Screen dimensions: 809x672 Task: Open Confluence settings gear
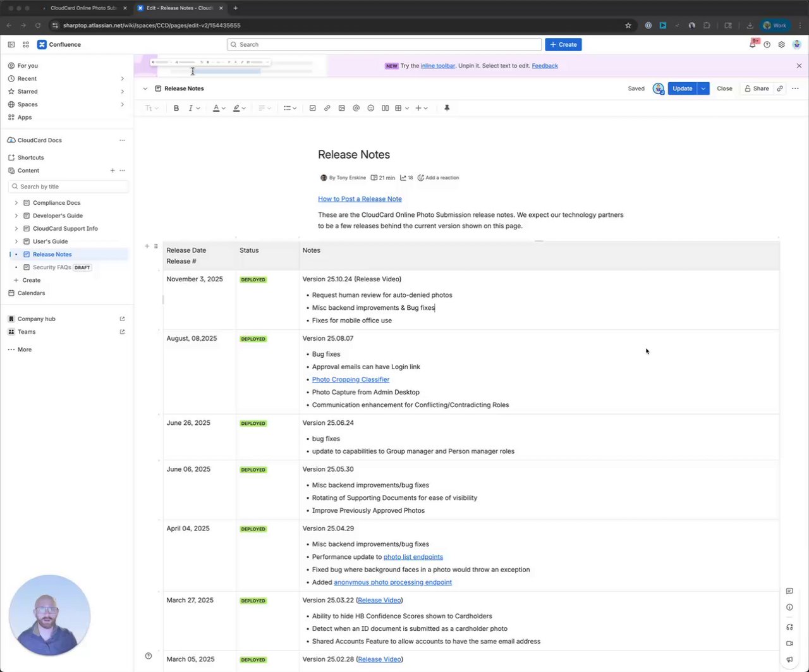781,44
